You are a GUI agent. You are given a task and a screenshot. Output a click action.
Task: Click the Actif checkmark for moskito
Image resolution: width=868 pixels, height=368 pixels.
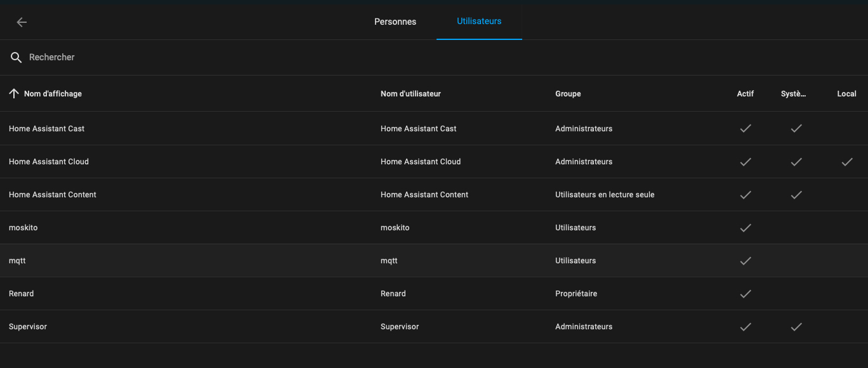point(746,228)
